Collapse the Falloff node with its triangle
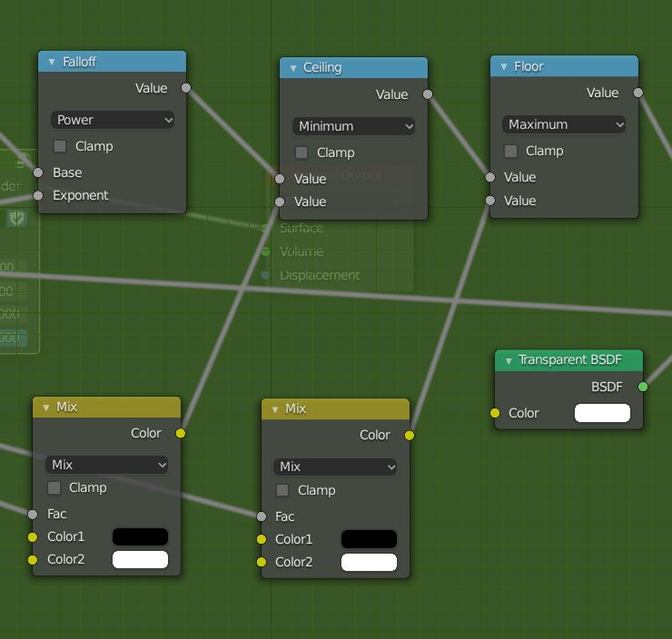The image size is (672, 639). (52, 62)
